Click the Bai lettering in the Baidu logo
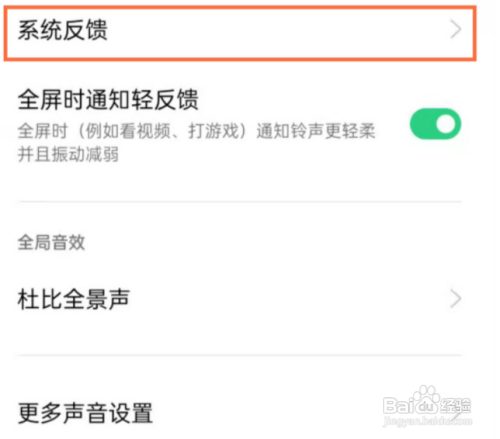This screenshot has height=439, width=500. 399,406
